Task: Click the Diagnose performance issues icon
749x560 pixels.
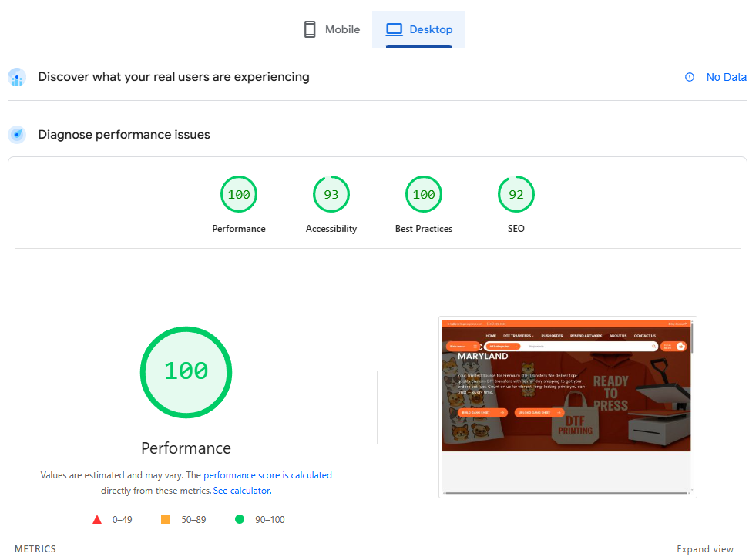Action: point(17,135)
